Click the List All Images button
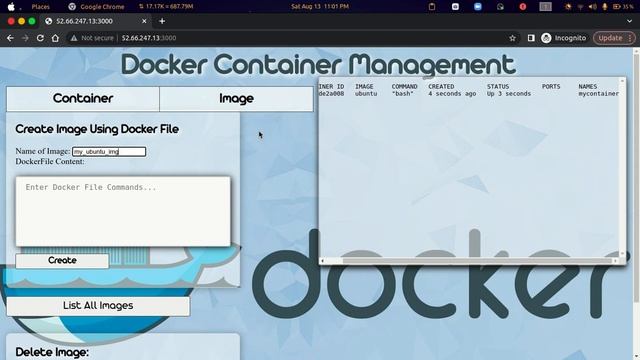The width and height of the screenshot is (640, 360). tap(98, 306)
